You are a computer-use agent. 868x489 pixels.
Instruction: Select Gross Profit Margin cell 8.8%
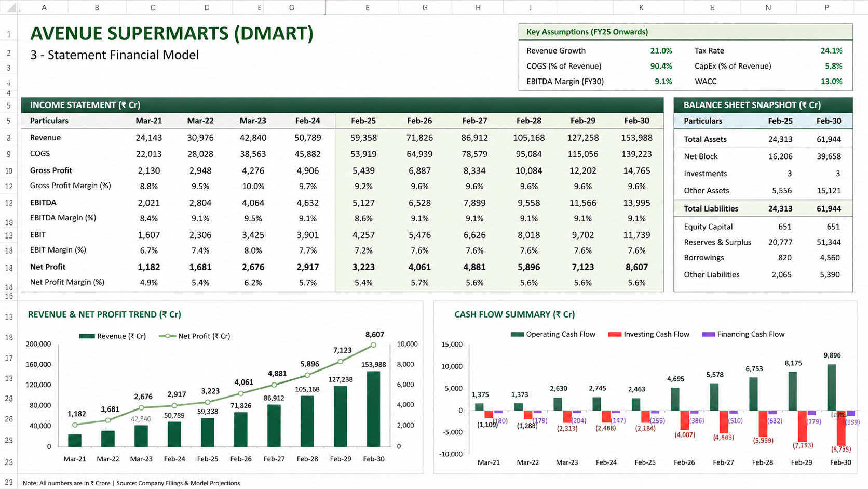(148, 186)
